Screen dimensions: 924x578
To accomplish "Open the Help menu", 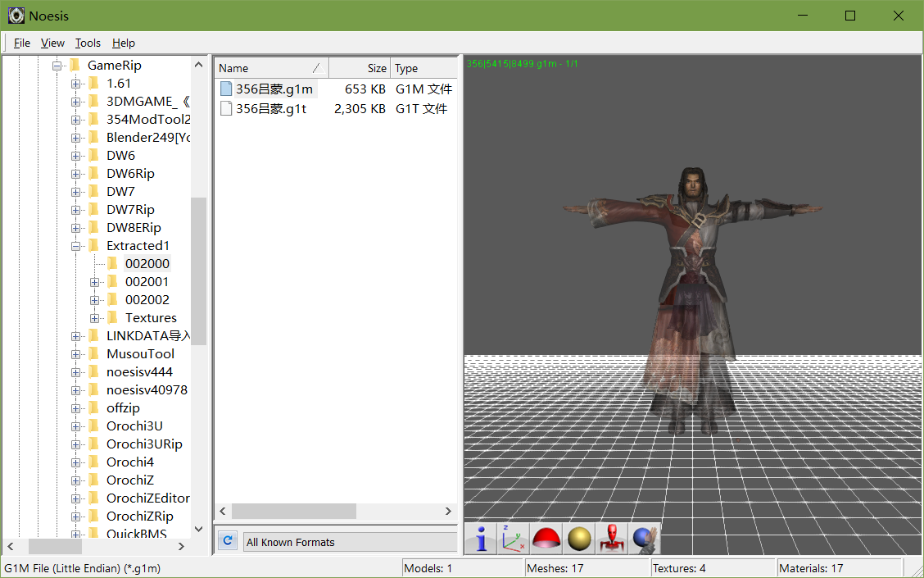I will click(124, 43).
